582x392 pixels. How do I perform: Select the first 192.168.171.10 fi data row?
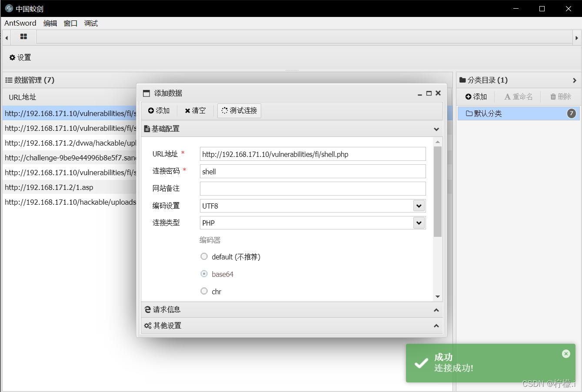click(70, 113)
